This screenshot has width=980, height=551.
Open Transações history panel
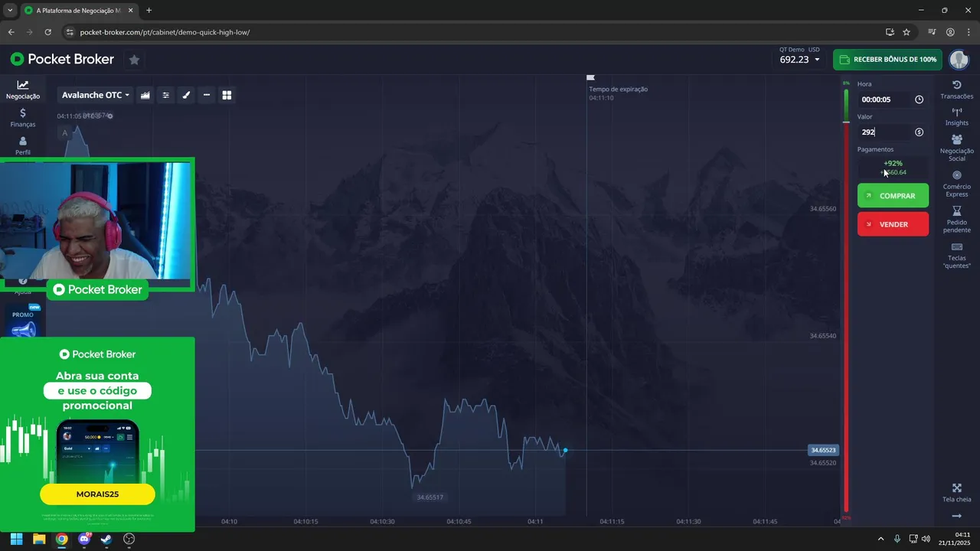point(956,90)
